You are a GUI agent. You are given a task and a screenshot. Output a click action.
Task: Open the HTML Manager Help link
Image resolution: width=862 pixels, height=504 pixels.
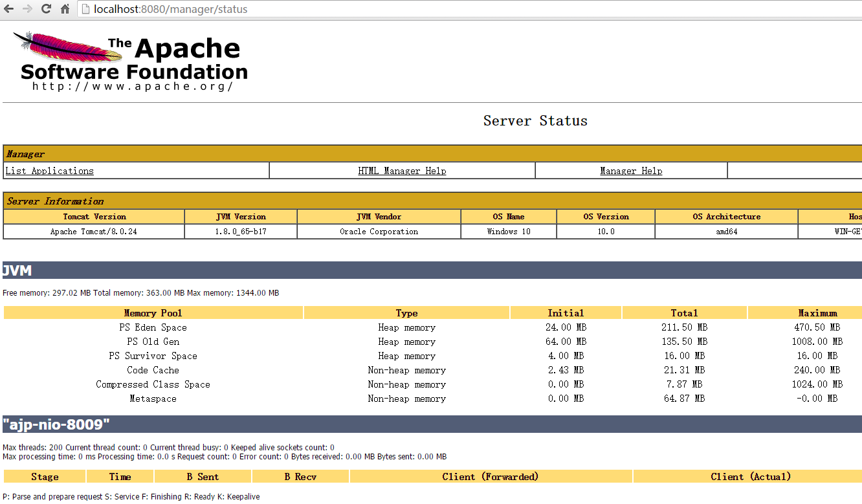[402, 171]
